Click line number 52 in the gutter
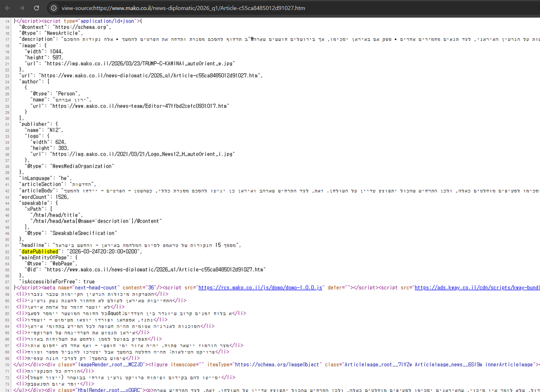The height and width of the screenshot is (392, 540). tap(7, 252)
